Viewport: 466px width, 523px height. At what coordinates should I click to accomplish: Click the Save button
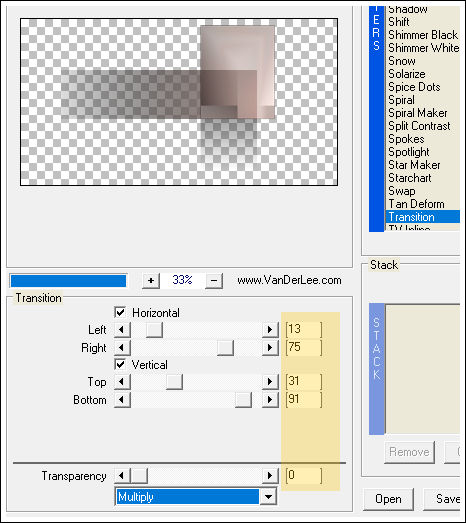tap(445, 499)
